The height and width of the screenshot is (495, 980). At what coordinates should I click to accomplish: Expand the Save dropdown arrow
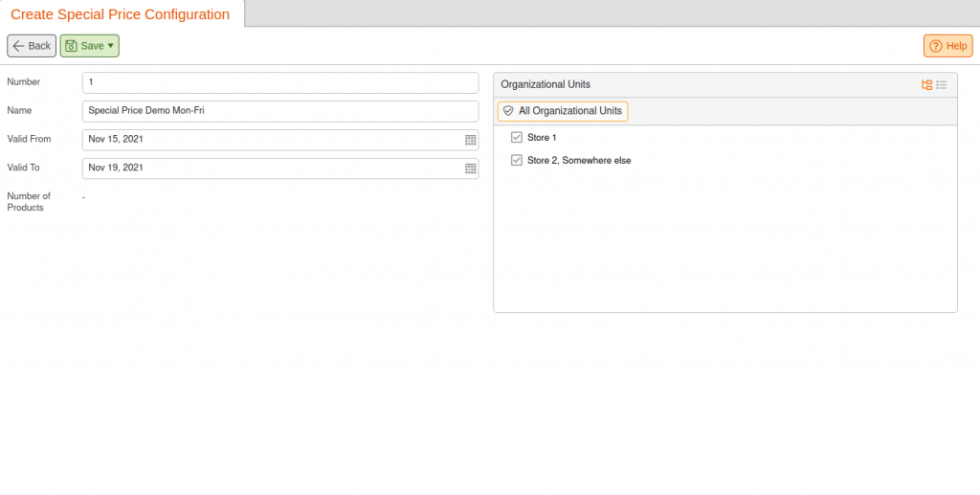111,46
